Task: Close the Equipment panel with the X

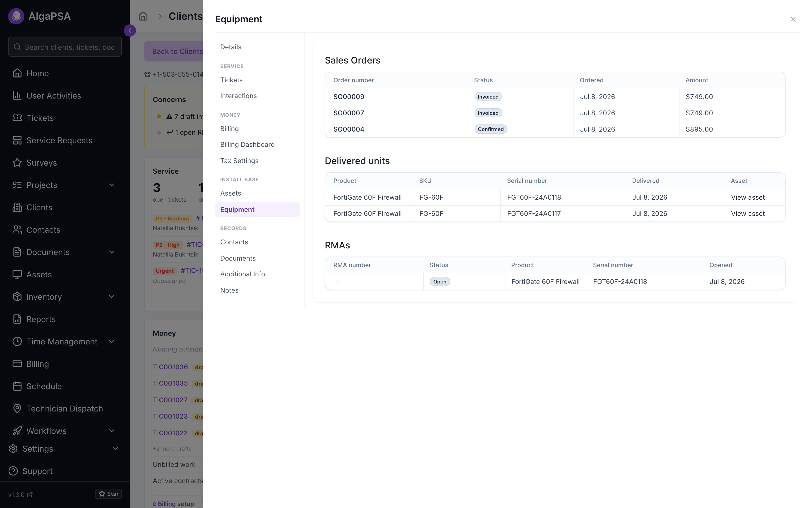Action: click(x=793, y=20)
